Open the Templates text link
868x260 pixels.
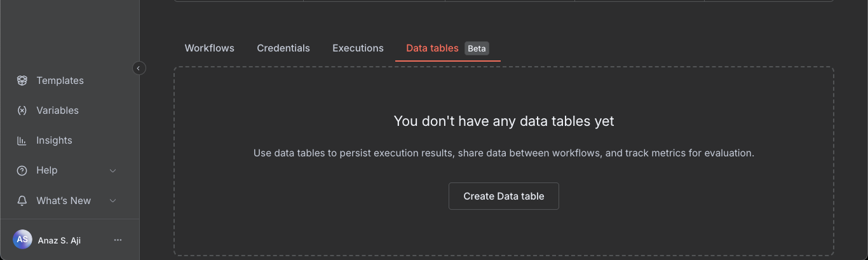[60, 81]
